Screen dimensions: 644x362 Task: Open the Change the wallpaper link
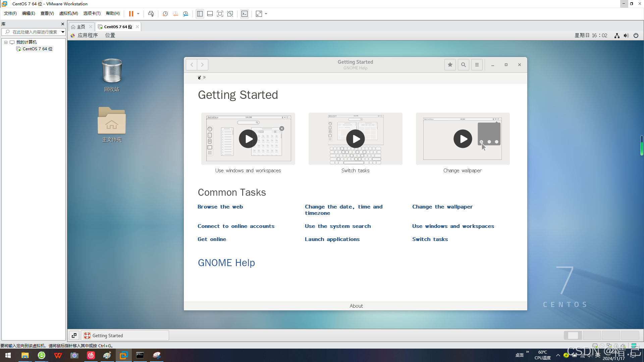pyautogui.click(x=442, y=207)
